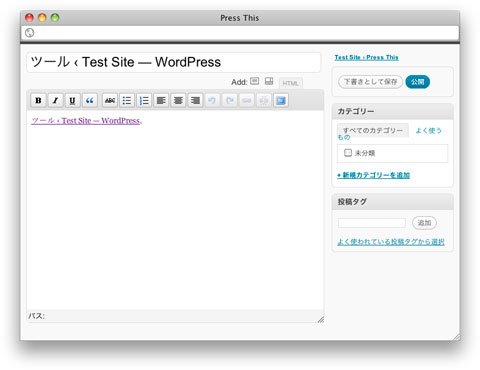Apply underline formatting
Image resolution: width=480 pixels, height=370 pixels.
click(72, 100)
